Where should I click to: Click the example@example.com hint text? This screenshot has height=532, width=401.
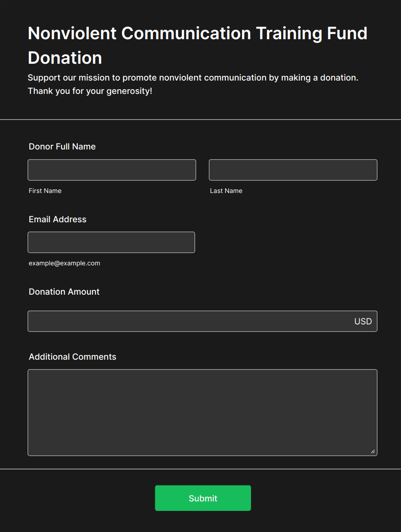point(64,263)
